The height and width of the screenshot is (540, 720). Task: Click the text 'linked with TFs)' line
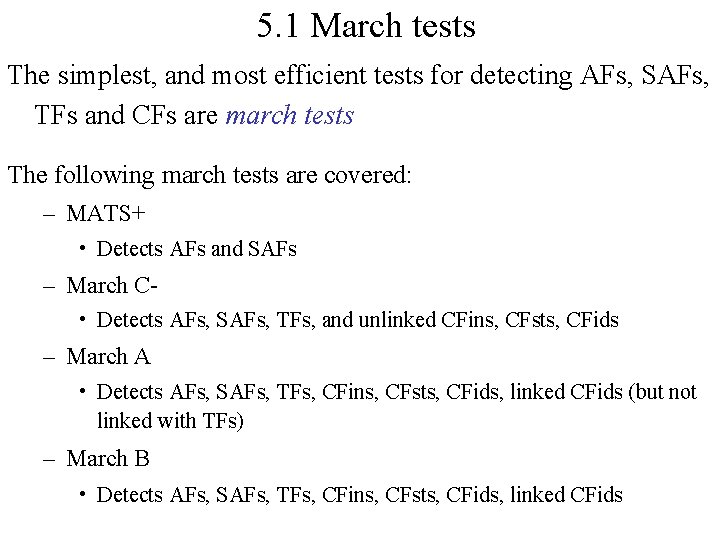click(171, 421)
